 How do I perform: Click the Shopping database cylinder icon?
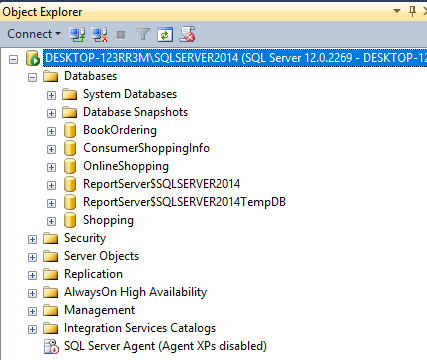click(x=70, y=220)
